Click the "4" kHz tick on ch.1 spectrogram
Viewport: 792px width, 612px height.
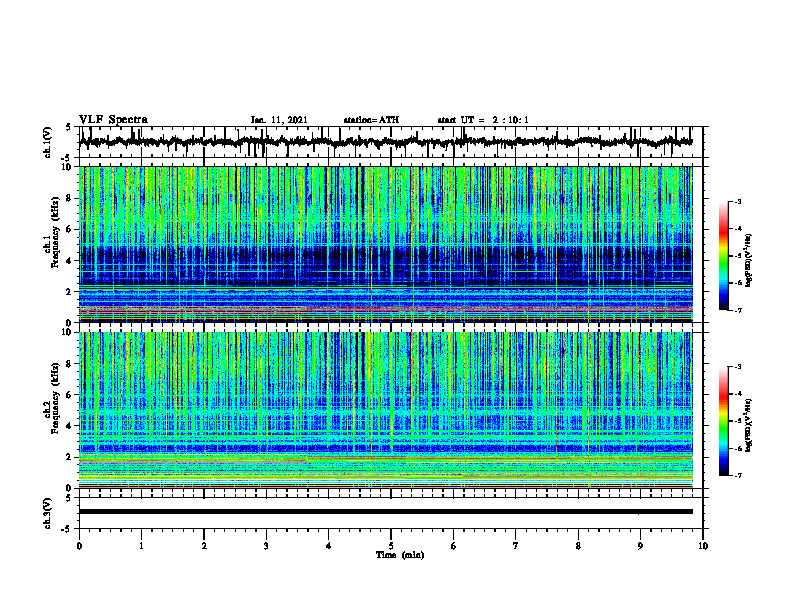70,261
